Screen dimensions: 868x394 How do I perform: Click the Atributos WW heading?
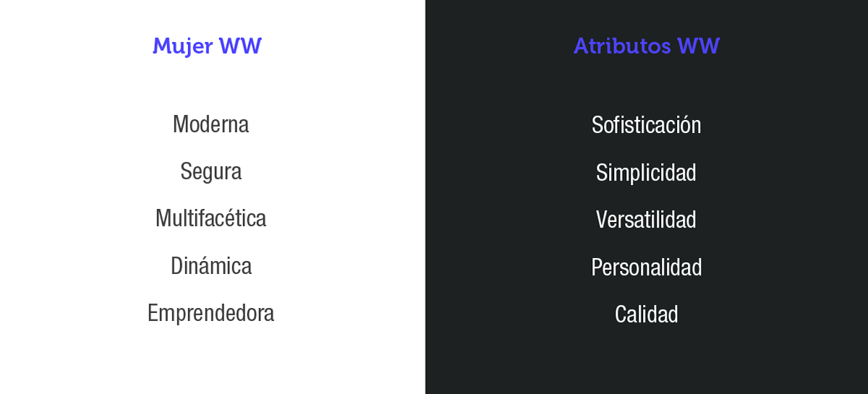(x=647, y=46)
